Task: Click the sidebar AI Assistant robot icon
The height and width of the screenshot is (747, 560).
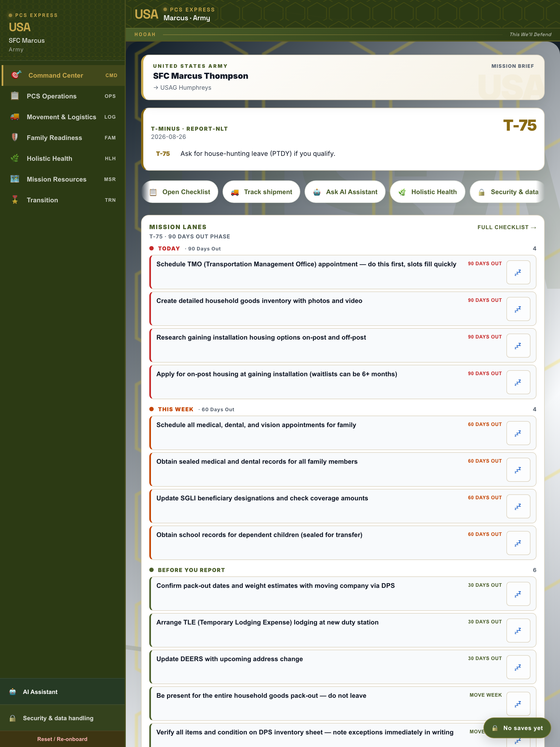Action: 13,691
